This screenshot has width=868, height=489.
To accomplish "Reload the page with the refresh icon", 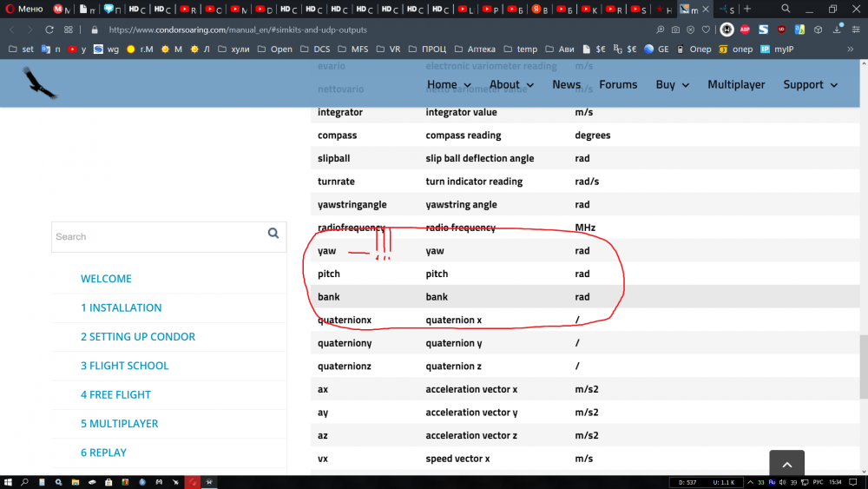I will coord(49,30).
